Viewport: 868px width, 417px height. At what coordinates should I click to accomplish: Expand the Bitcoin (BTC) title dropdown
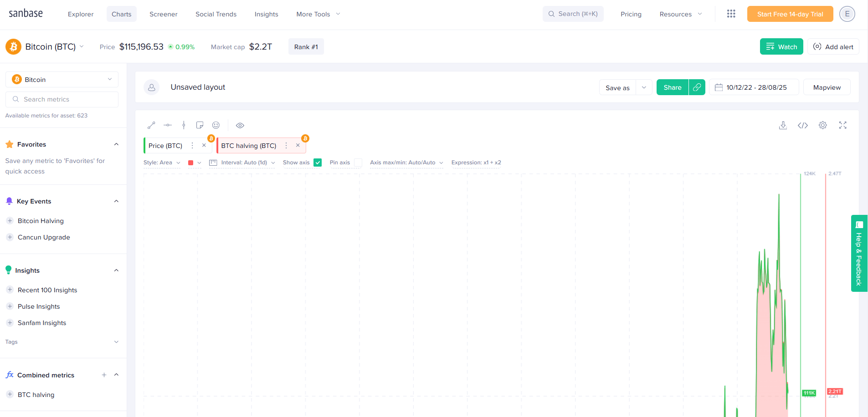[x=82, y=46]
